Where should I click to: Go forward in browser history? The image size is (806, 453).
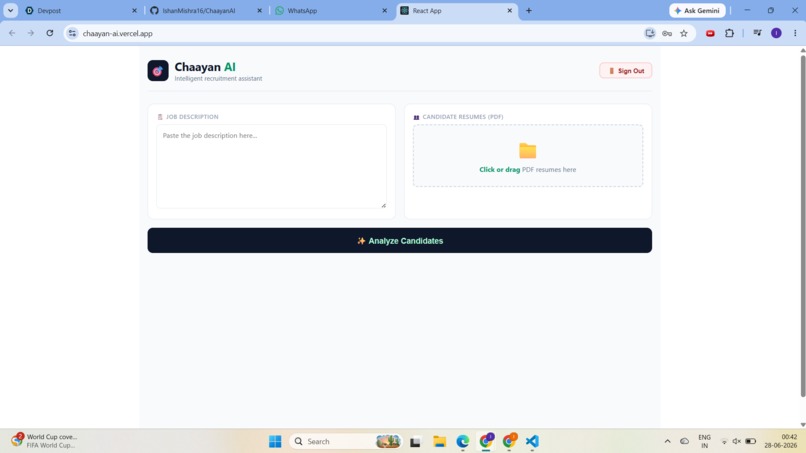(x=31, y=33)
